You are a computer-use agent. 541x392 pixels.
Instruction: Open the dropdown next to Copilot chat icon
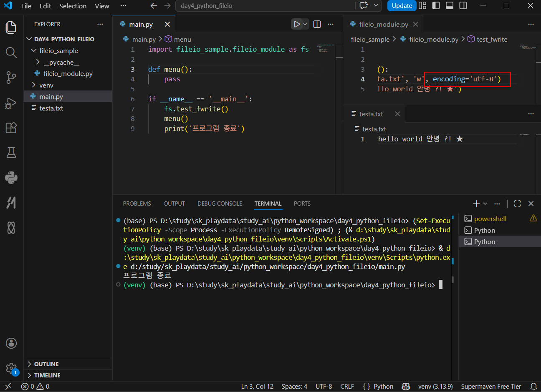point(376,6)
